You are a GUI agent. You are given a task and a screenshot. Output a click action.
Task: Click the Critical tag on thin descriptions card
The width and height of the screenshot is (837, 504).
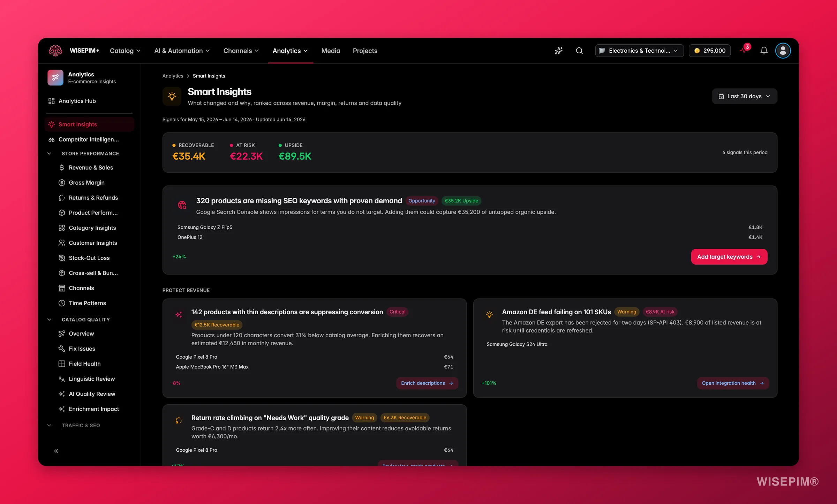tap(397, 312)
